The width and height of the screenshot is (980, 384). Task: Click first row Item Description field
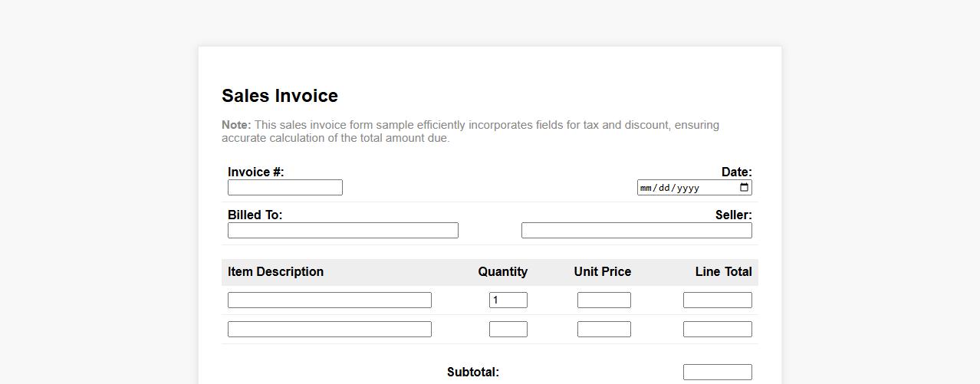click(x=330, y=300)
